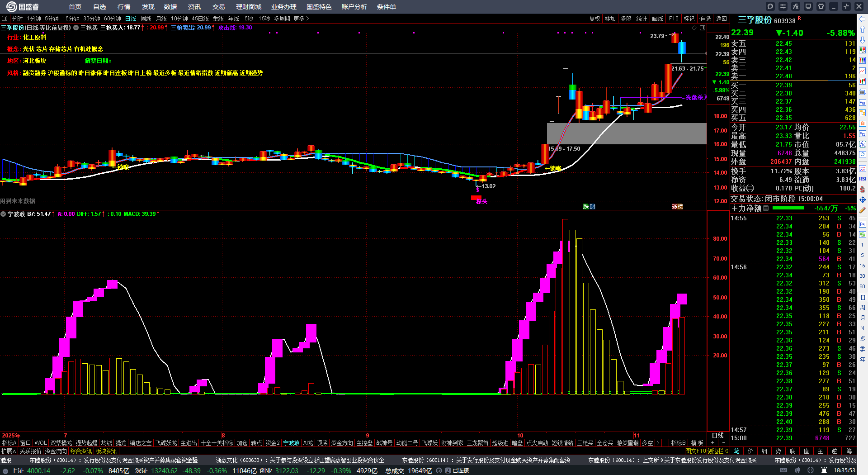Viewport: 868px width, 475px height.
Task: Expand the 更多 periods dropdown
Action: pyautogui.click(x=301, y=19)
